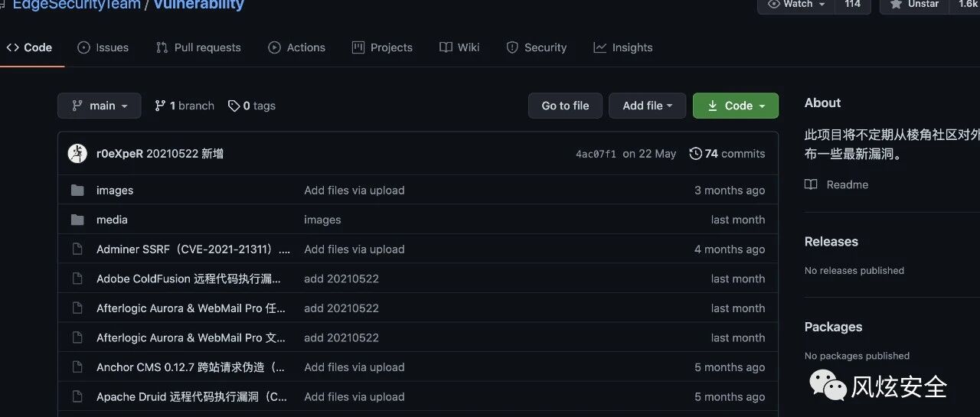Switch to the Pull requests tab
The width and height of the screenshot is (980, 417).
click(x=198, y=47)
